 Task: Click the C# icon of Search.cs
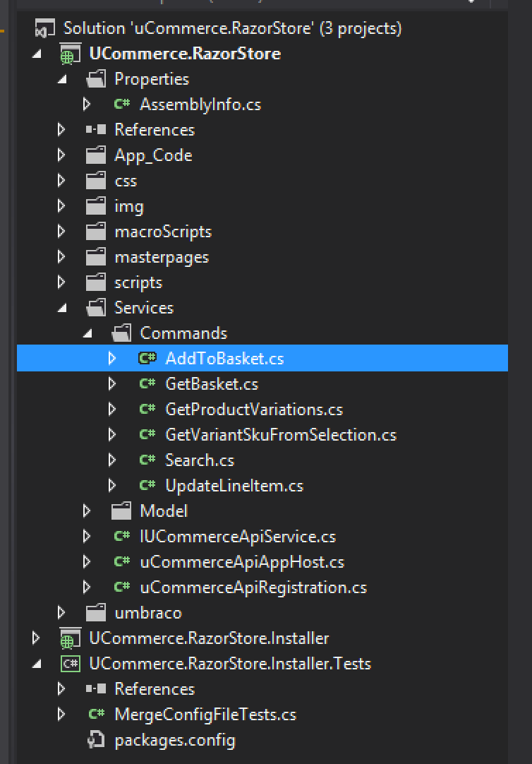147,460
